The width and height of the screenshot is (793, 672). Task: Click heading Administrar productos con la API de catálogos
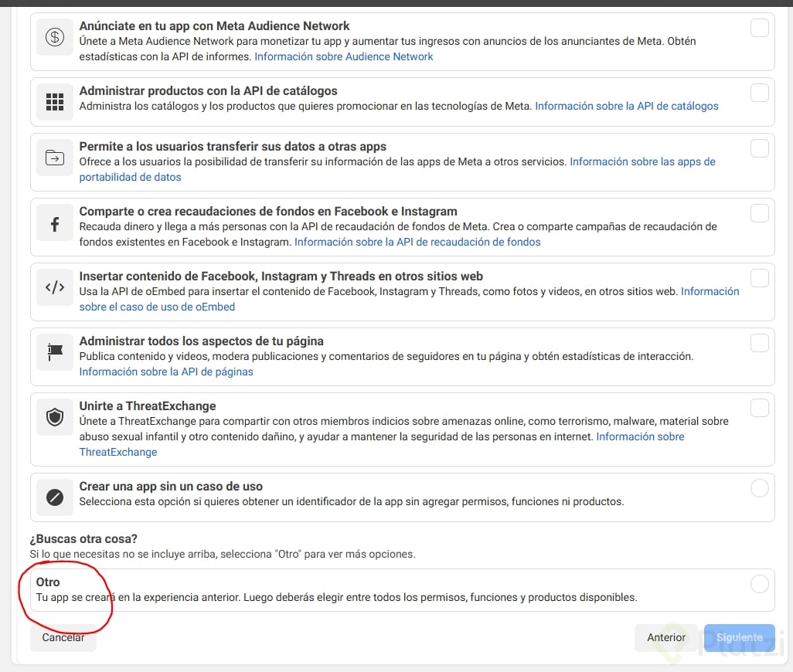click(209, 91)
